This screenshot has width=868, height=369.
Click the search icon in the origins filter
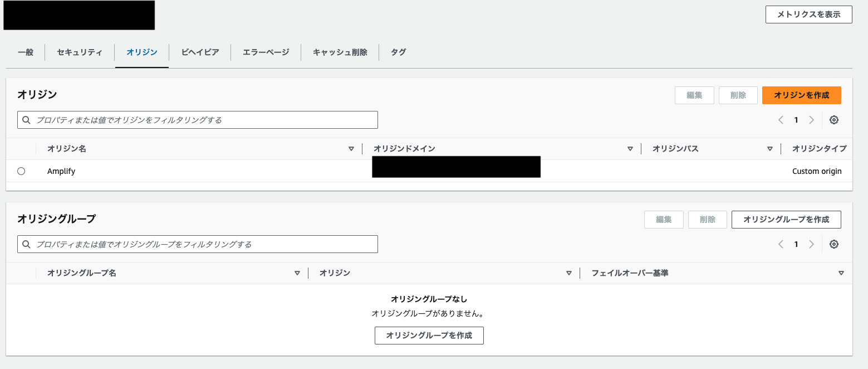[26, 120]
